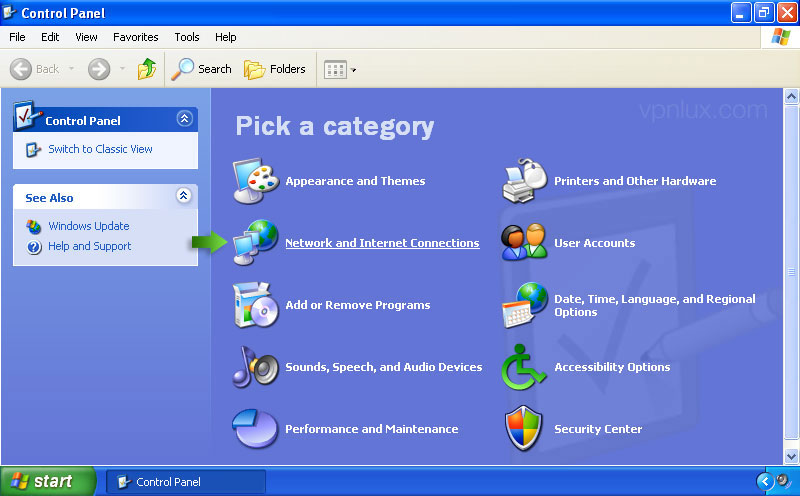Click the system tray notification icon

784,481
